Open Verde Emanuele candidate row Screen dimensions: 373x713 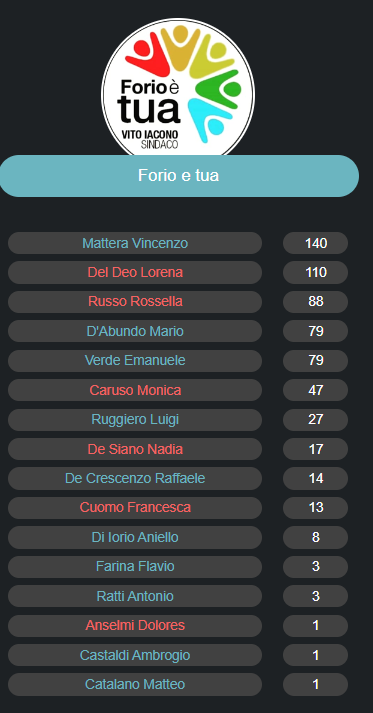click(x=135, y=361)
